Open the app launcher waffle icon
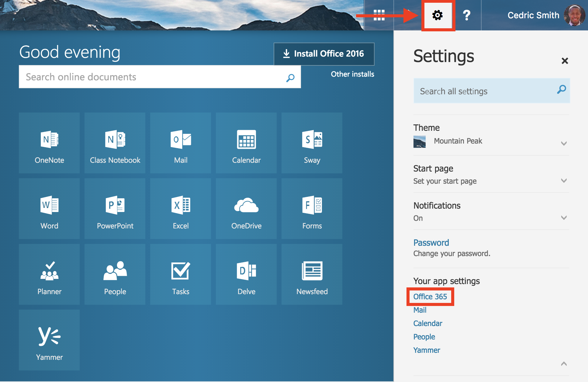This screenshot has height=382, width=588. (379, 15)
